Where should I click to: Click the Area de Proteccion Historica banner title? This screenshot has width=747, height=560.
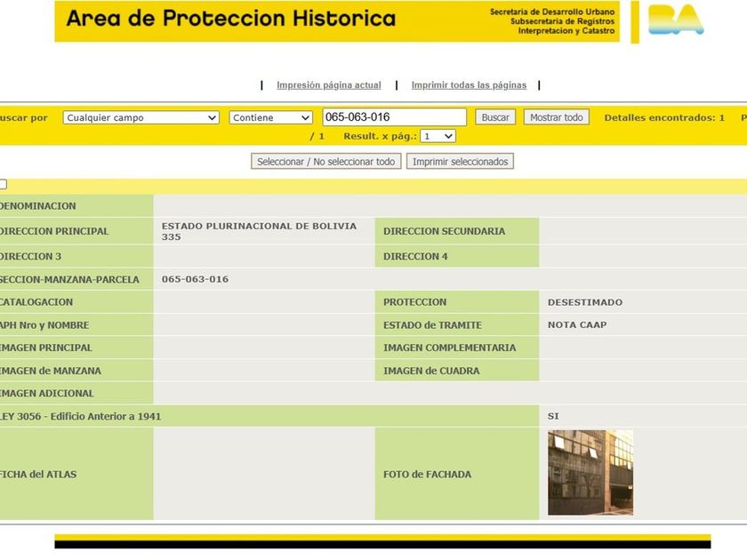pos(230,19)
